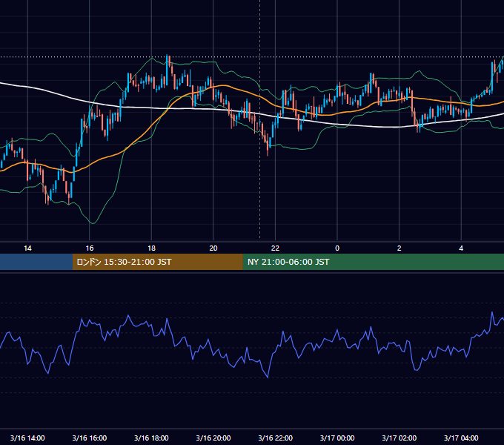Click the 3/16 14:00 time label
Viewport: 504px width, 445px height.
(27, 438)
